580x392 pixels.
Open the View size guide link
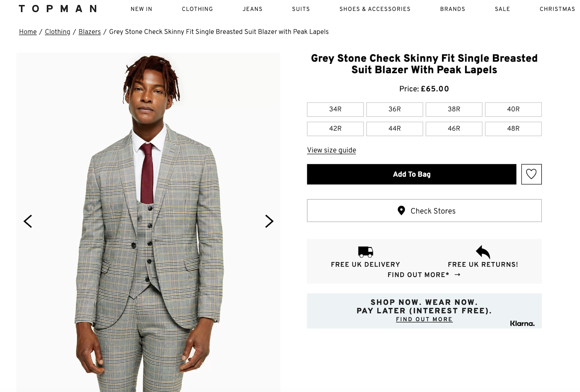pyautogui.click(x=331, y=150)
